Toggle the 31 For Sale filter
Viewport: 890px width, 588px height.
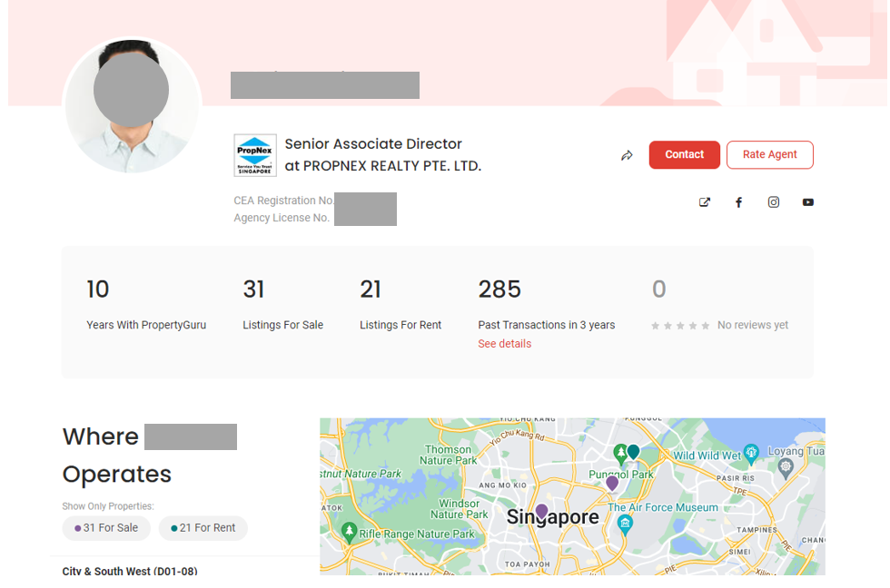(107, 528)
